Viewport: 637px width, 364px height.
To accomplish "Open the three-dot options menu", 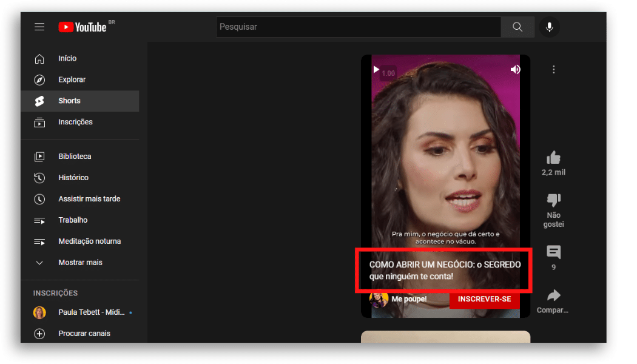I will click(553, 70).
